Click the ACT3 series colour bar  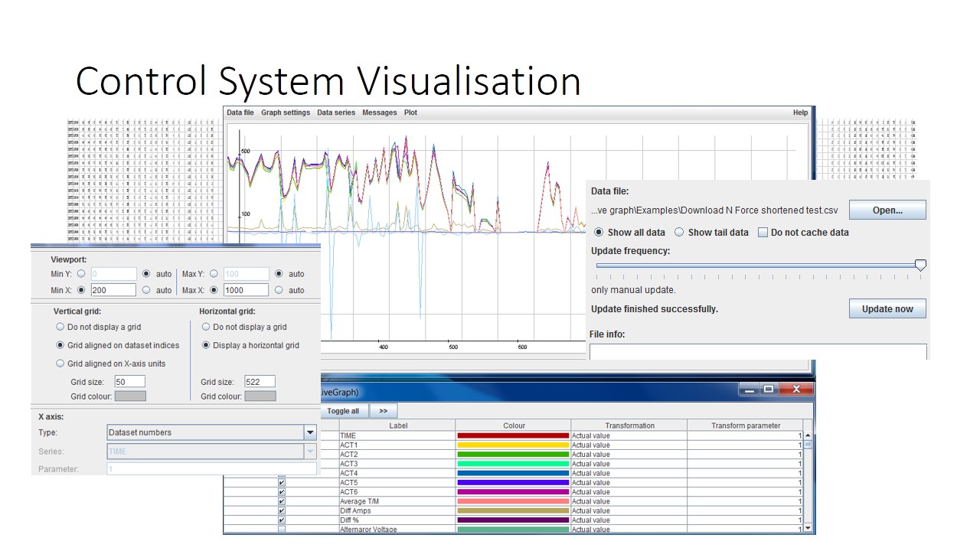click(513, 464)
